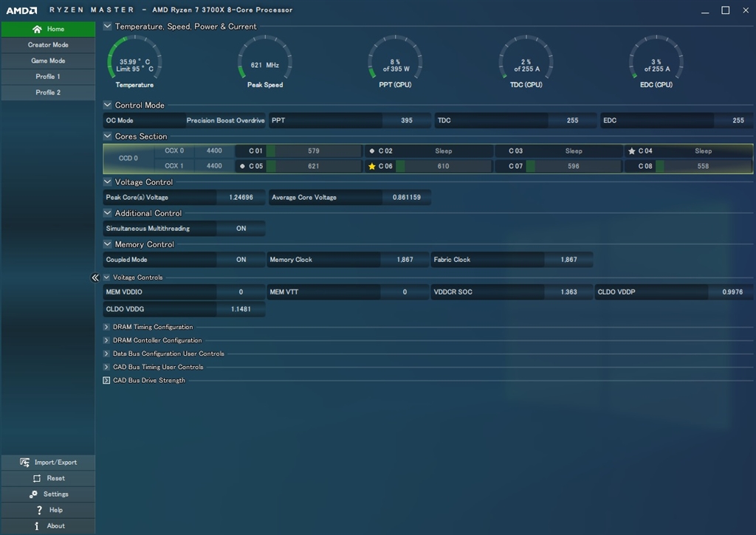Click the VDDCR SOC value 1.363
The image size is (756, 535).
569,292
